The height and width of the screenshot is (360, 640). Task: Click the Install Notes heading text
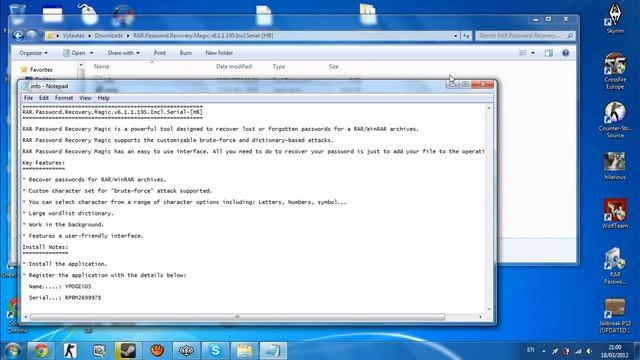tap(45, 247)
